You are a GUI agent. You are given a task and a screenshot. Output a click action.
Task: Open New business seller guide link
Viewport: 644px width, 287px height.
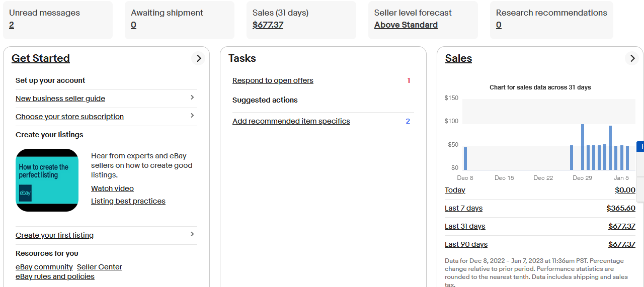pos(60,99)
